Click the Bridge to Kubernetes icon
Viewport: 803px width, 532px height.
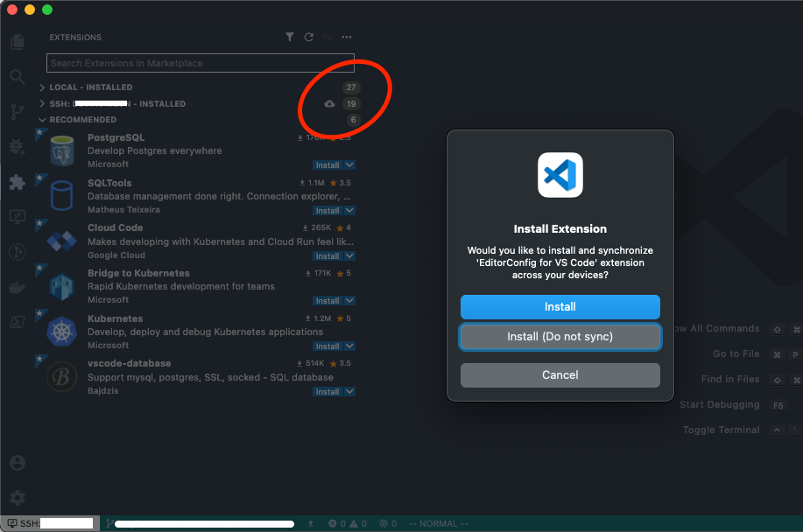coord(62,286)
